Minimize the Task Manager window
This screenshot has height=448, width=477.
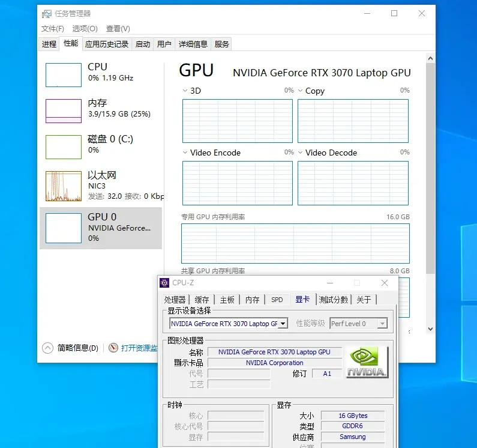click(x=367, y=13)
